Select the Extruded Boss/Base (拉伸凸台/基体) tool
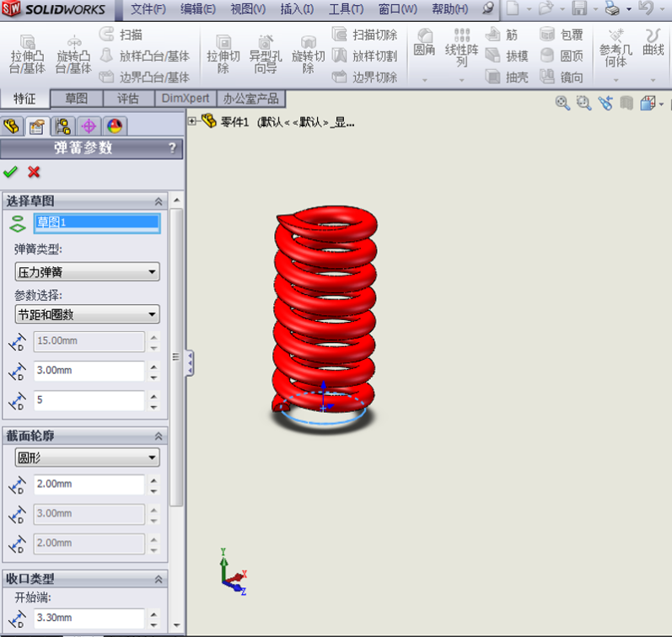 pos(28,55)
